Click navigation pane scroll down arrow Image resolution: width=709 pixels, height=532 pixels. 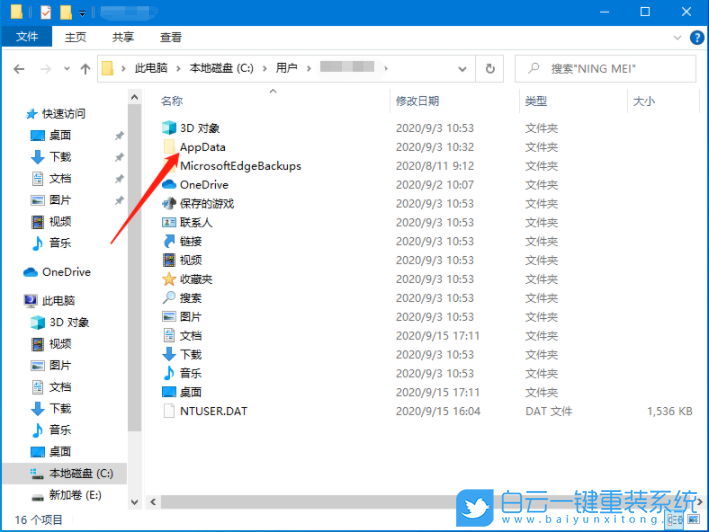coord(134,502)
